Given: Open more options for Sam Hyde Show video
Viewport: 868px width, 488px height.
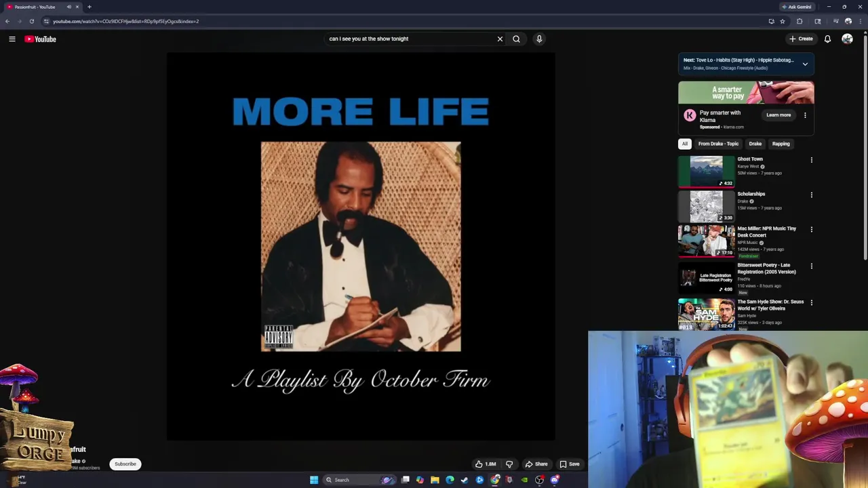Looking at the screenshot, I should click(812, 303).
